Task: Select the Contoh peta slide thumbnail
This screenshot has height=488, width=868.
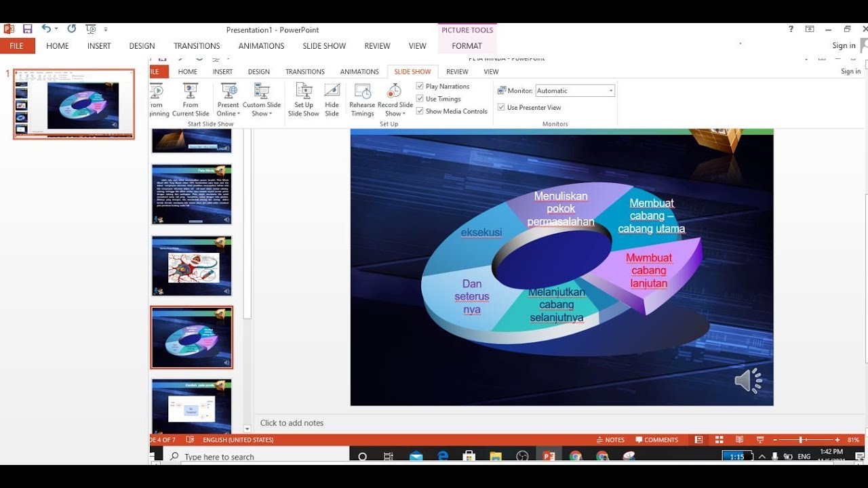Action: click(x=192, y=407)
